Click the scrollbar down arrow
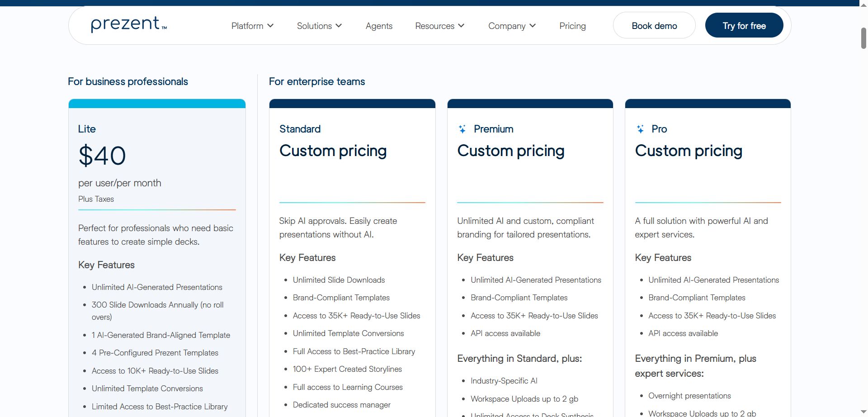Image resolution: width=868 pixels, height=417 pixels. [863, 412]
